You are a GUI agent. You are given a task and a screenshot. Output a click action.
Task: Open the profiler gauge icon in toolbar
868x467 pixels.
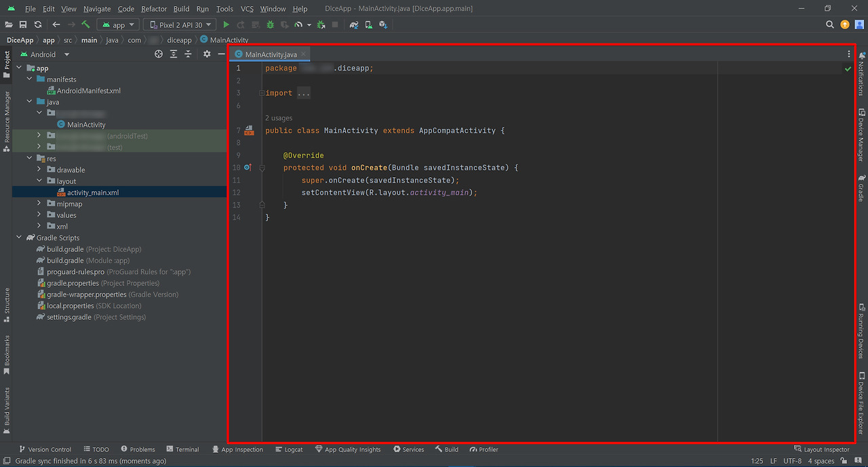(x=298, y=24)
